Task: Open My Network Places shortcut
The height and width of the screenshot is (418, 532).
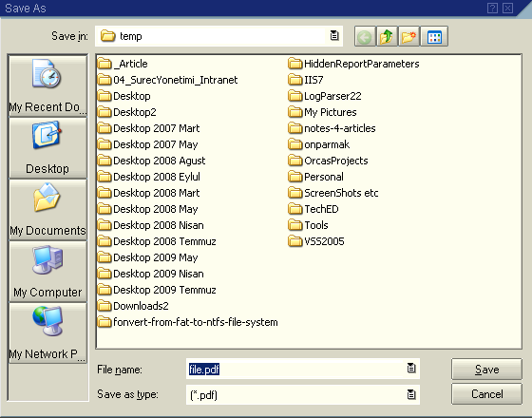Action: click(47, 333)
